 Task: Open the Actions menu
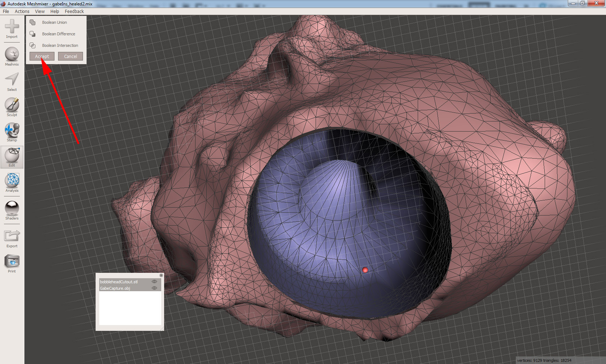pos(22,12)
